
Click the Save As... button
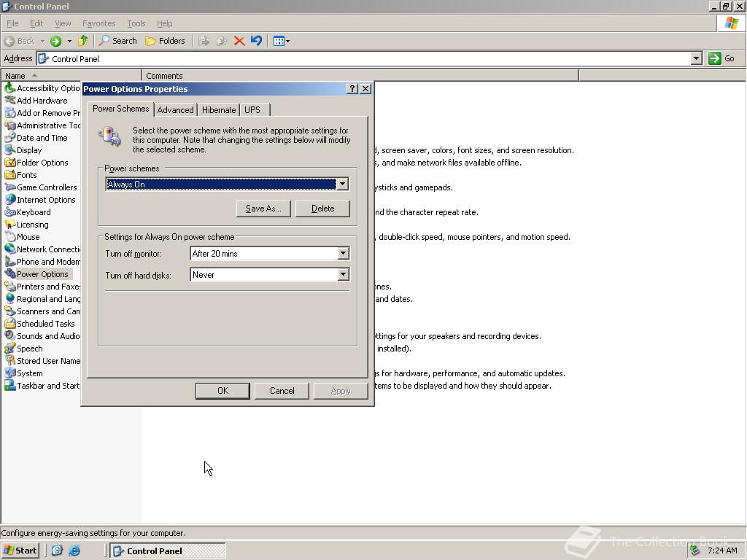tap(263, 209)
